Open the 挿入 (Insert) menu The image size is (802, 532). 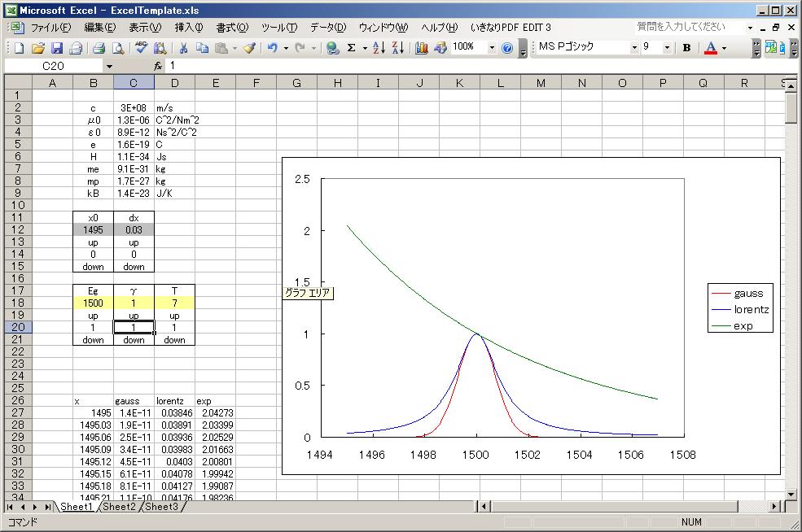pos(189,27)
